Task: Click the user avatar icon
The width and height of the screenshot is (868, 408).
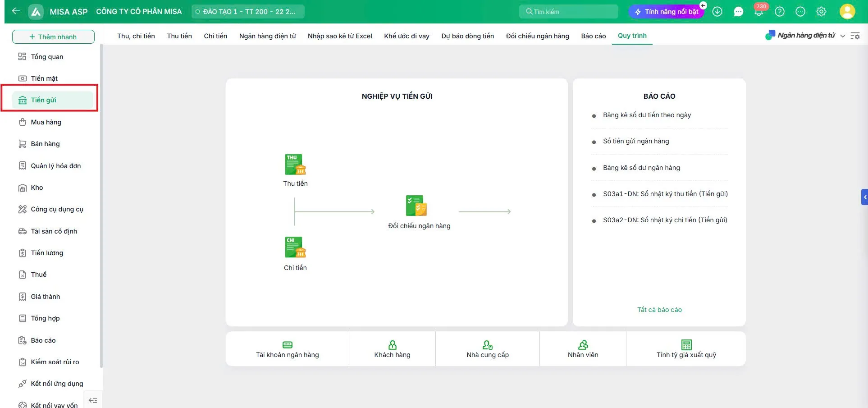Action: [x=847, y=11]
